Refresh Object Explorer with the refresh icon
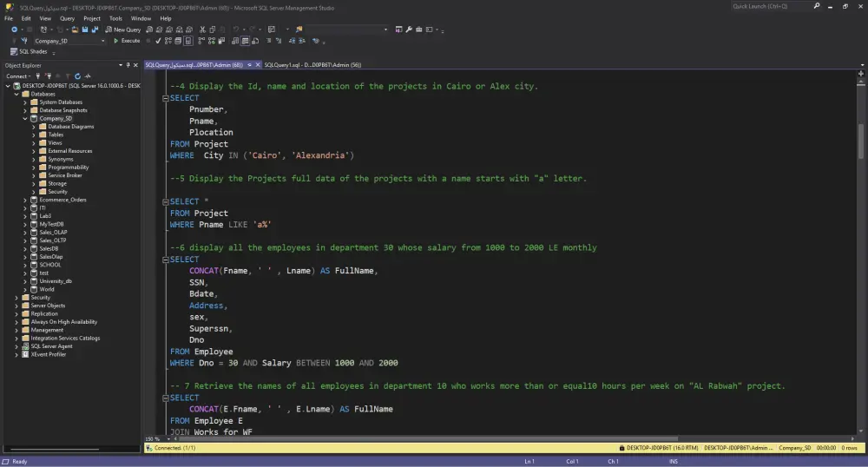868x467 pixels. tap(77, 76)
